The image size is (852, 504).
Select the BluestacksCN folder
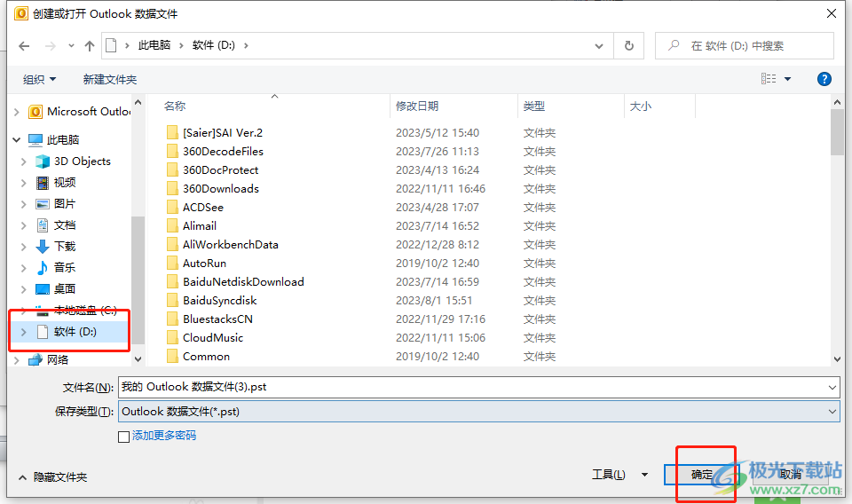click(209, 319)
